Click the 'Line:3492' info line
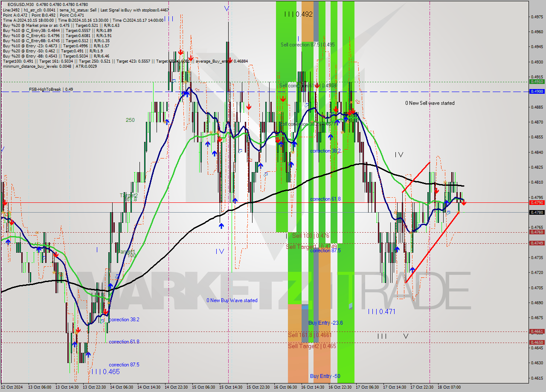Screen dimensions: 546x392 (85, 10)
